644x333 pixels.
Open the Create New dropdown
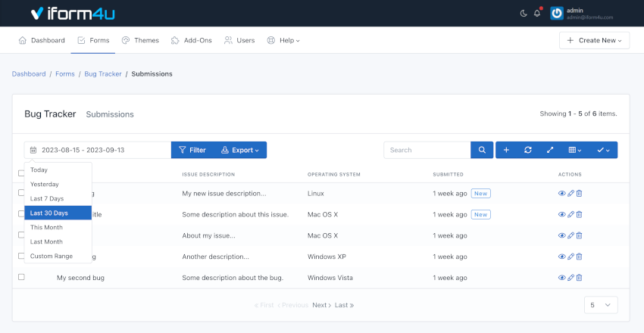coord(594,40)
